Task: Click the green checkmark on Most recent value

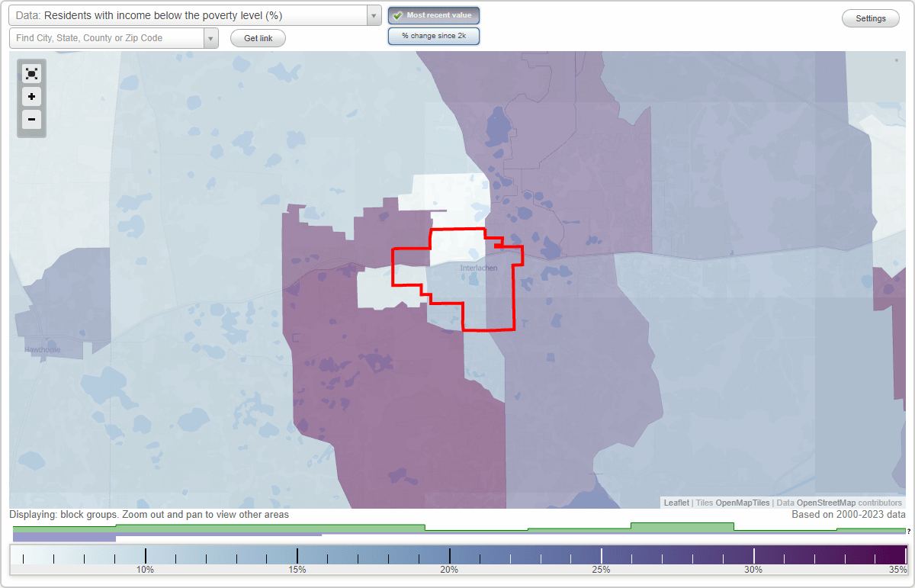Action: 397,15
